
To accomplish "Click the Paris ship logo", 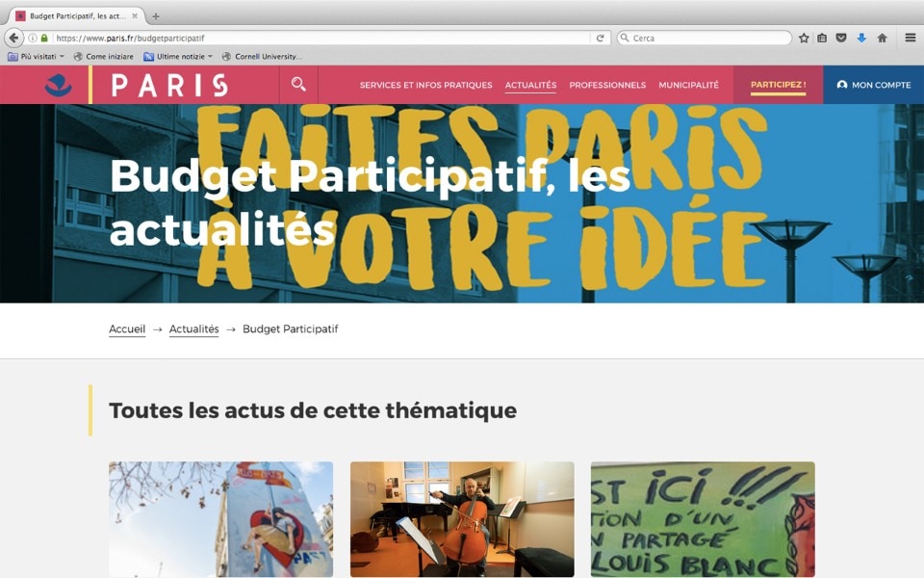I will pos(59,85).
